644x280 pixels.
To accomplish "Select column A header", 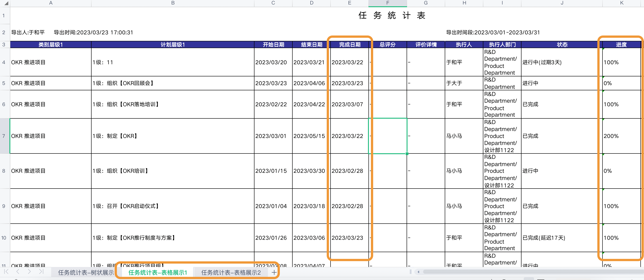I will 51,3.
